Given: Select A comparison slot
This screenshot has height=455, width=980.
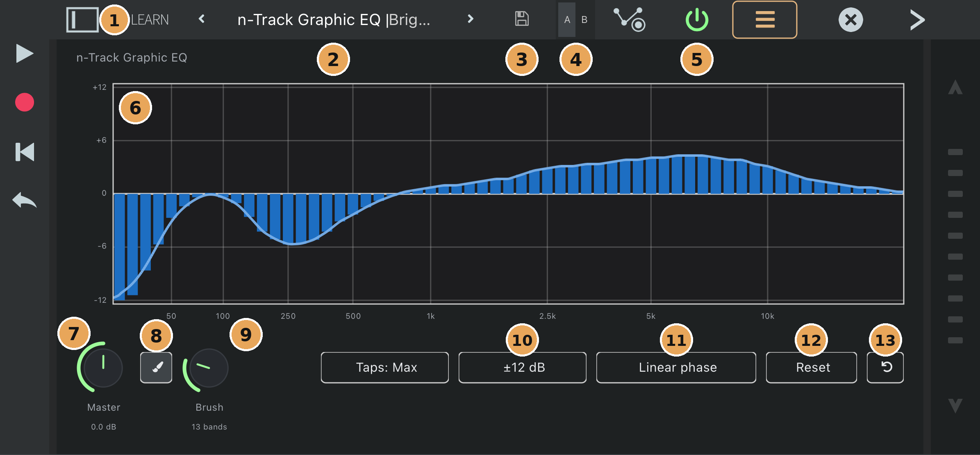Looking at the screenshot, I should click(x=567, y=20).
